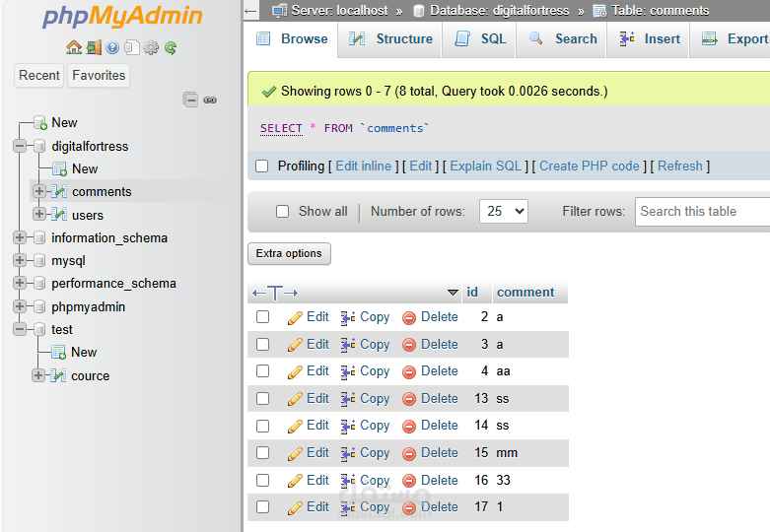Screen dimensions: 770x532
Task: Select the checkbox for row id 13
Action: [262, 398]
